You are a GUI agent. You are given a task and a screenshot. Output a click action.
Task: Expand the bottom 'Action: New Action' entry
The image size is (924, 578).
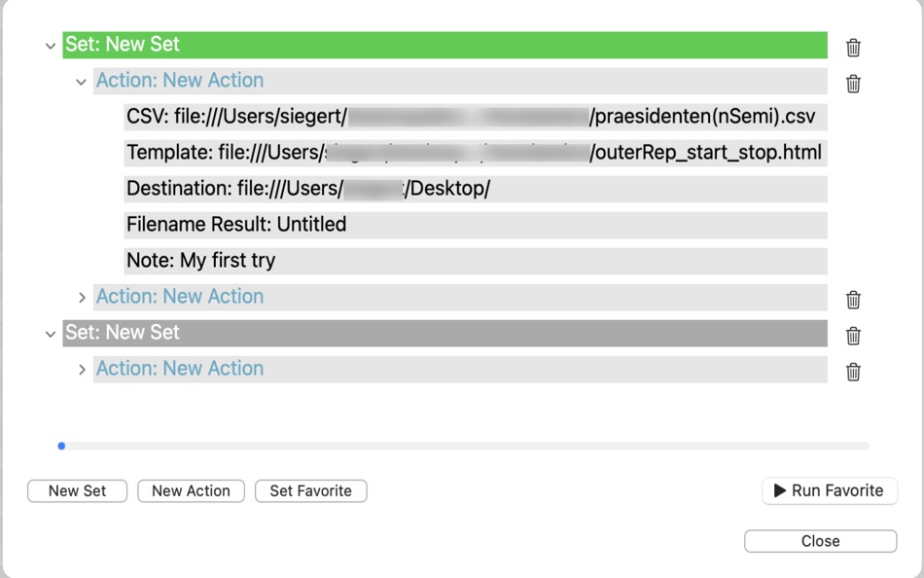click(x=81, y=369)
